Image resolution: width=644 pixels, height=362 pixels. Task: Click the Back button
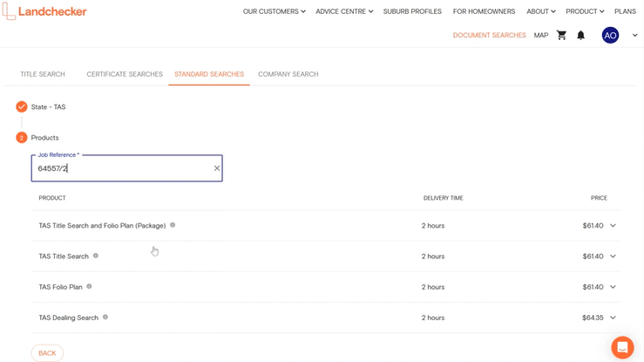click(47, 353)
